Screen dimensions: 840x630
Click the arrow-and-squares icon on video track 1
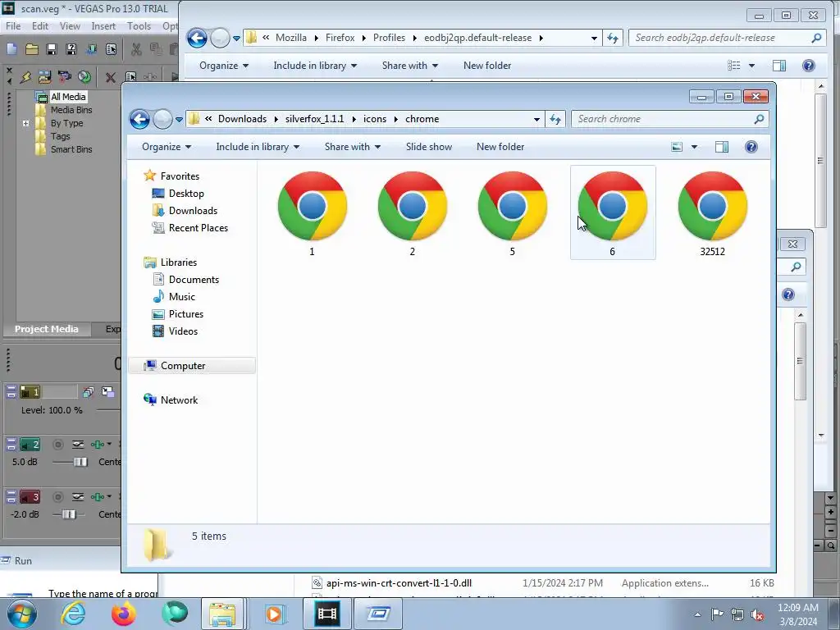click(x=107, y=392)
